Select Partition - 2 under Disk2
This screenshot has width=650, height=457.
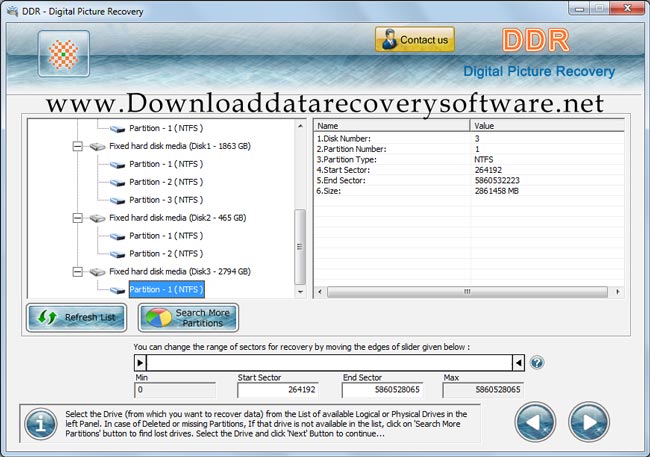[166, 254]
